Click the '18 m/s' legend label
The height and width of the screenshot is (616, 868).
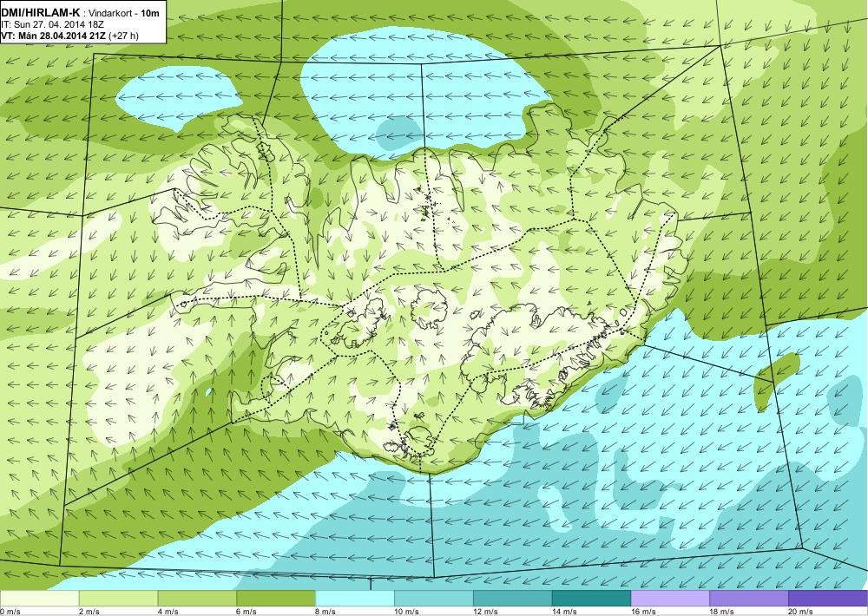point(722,612)
